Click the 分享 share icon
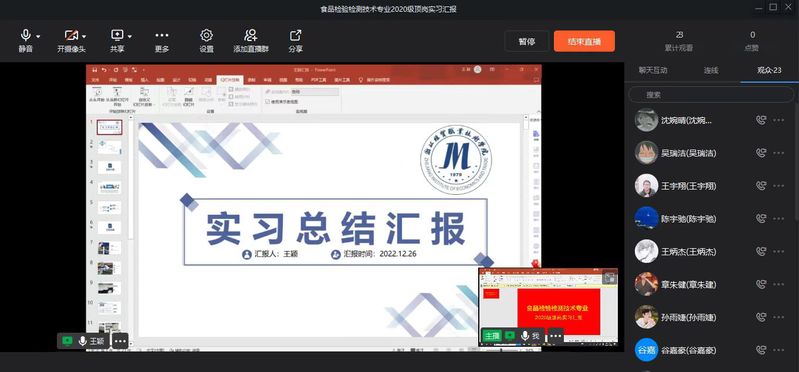 click(296, 36)
